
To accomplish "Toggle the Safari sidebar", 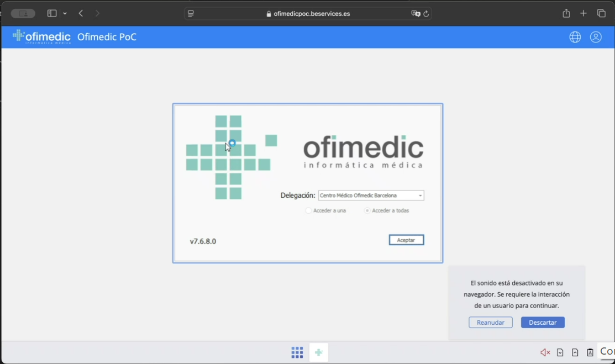I will [x=52, y=14].
